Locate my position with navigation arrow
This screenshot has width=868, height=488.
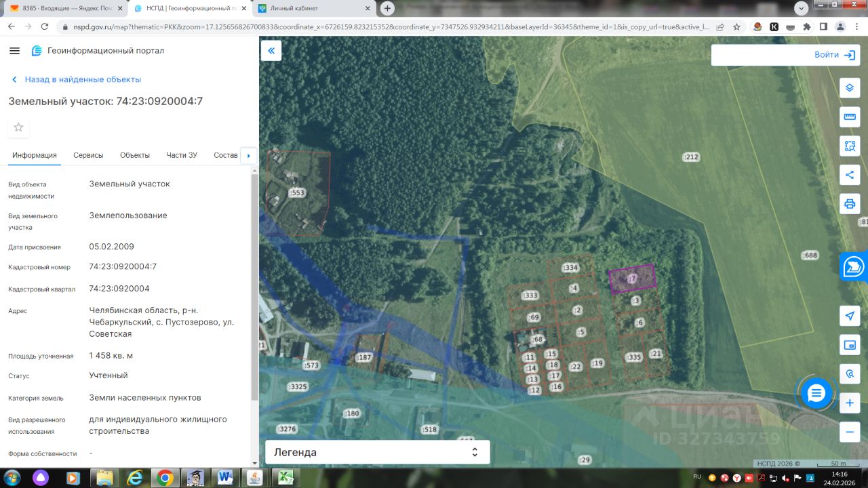(850, 316)
